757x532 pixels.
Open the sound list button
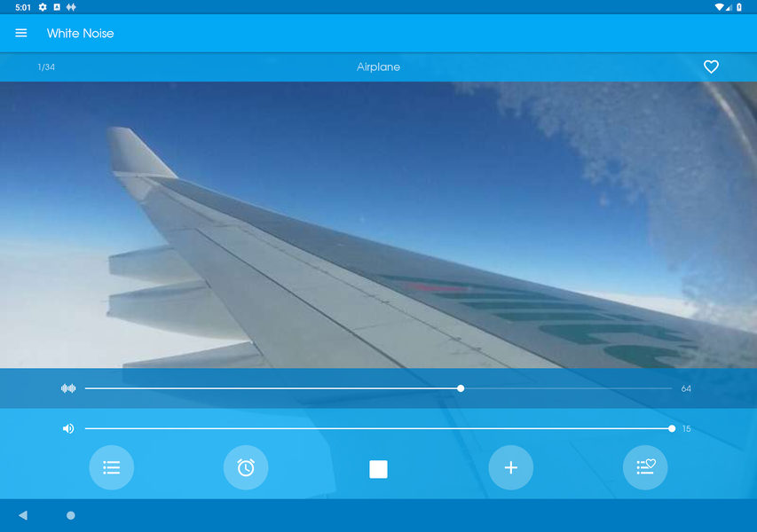coord(112,467)
